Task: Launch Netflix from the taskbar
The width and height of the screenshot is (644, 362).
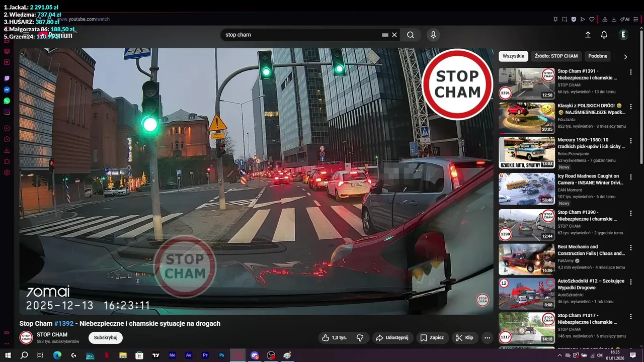Action: click(107, 355)
